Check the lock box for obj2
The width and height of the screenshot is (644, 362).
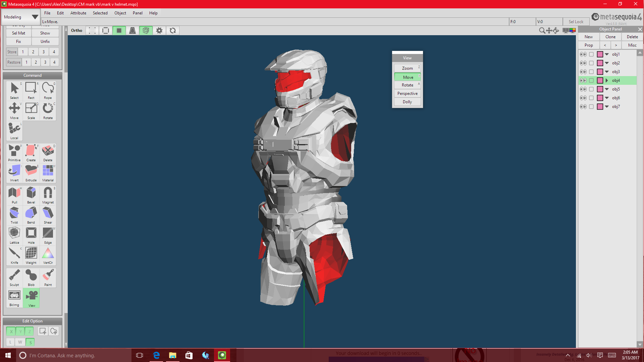(591, 63)
